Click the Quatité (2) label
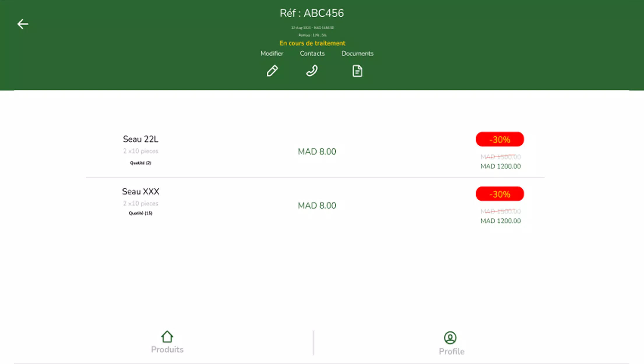This screenshot has height=364, width=644. (x=140, y=163)
